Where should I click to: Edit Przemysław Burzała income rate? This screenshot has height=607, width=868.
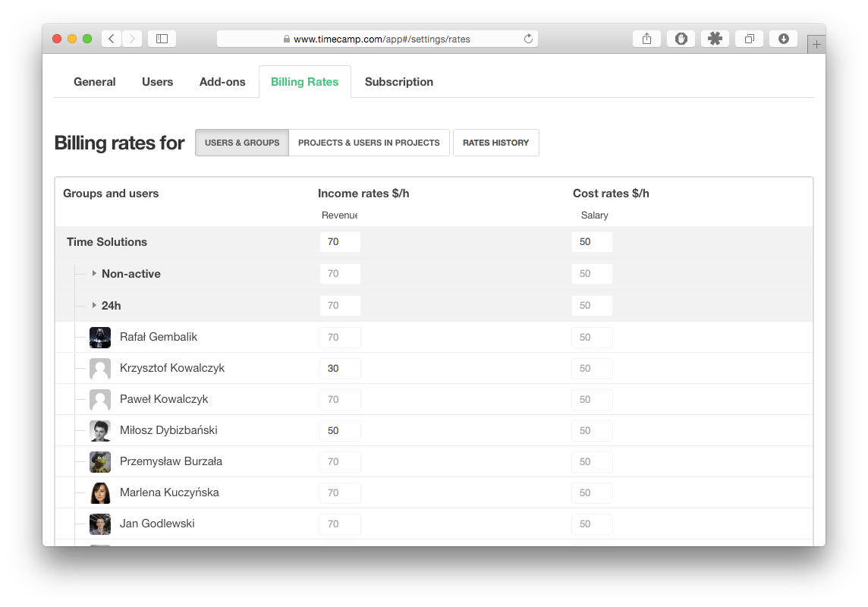pyautogui.click(x=340, y=461)
